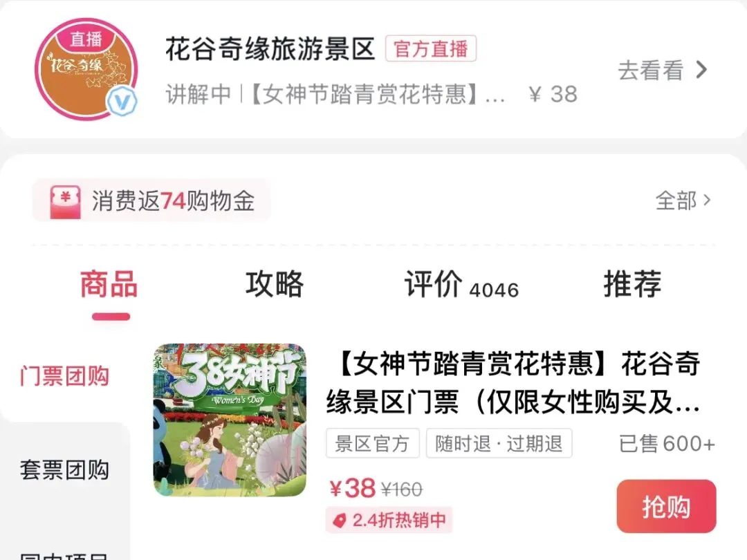This screenshot has width=747, height=560.
Task: Open the 女神节踏青赏花特惠 ticket title
Action: tap(513, 383)
